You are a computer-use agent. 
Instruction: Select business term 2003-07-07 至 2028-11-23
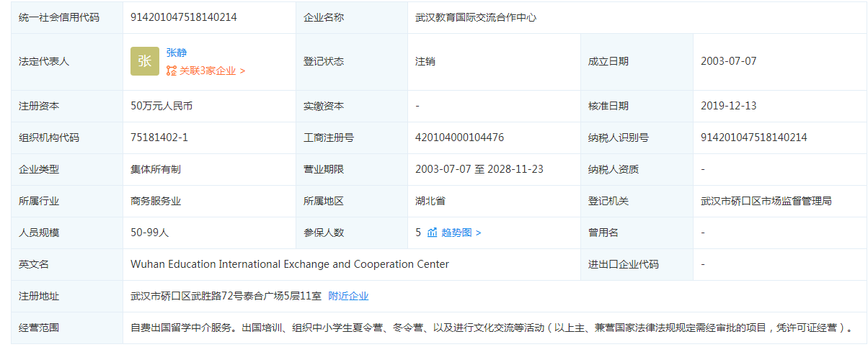pyautogui.click(x=479, y=169)
